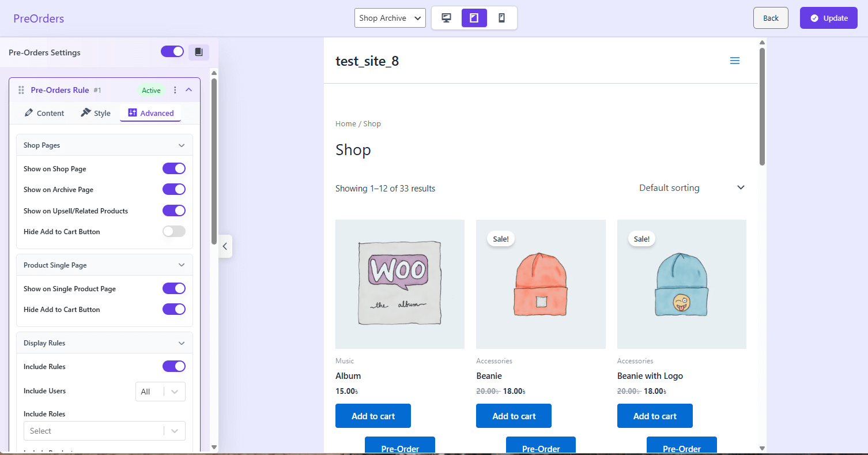This screenshot has width=868, height=455.
Task: Click the Update button
Action: pos(828,18)
